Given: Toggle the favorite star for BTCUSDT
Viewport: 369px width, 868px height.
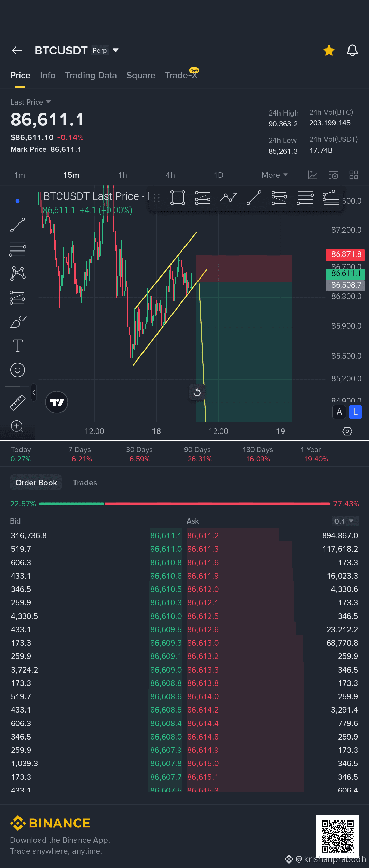Looking at the screenshot, I should click(x=329, y=51).
